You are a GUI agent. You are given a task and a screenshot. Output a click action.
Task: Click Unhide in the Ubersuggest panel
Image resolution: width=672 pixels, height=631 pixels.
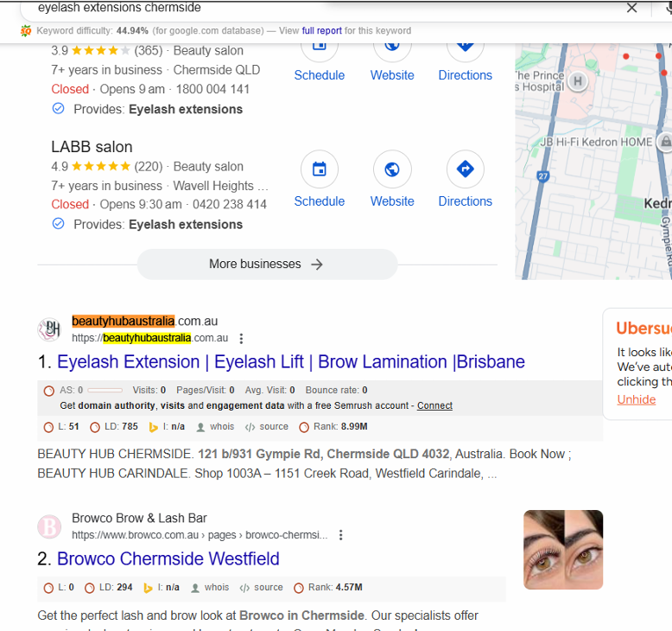(x=636, y=400)
